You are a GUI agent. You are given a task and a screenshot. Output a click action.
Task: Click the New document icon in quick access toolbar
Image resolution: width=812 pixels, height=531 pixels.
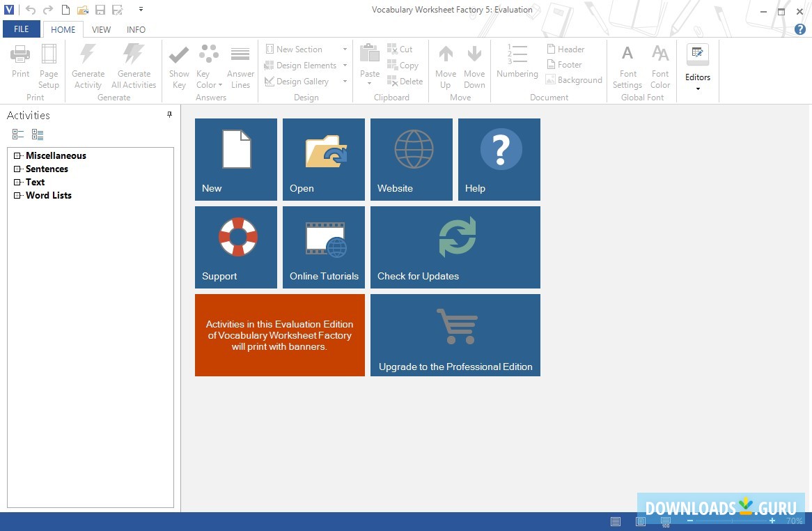point(65,9)
